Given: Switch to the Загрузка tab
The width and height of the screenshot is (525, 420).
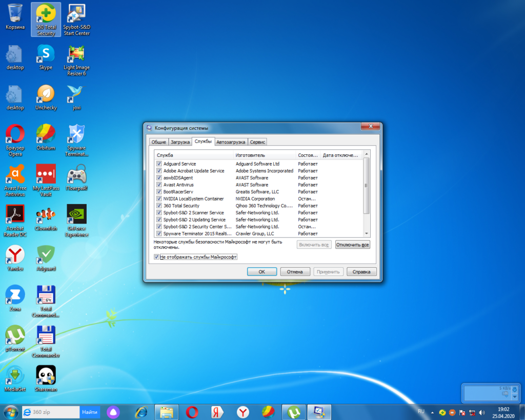Looking at the screenshot, I should [x=180, y=142].
